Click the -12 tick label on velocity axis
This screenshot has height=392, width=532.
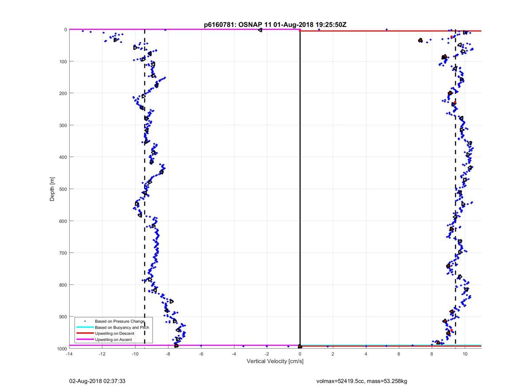pyautogui.click(x=102, y=354)
